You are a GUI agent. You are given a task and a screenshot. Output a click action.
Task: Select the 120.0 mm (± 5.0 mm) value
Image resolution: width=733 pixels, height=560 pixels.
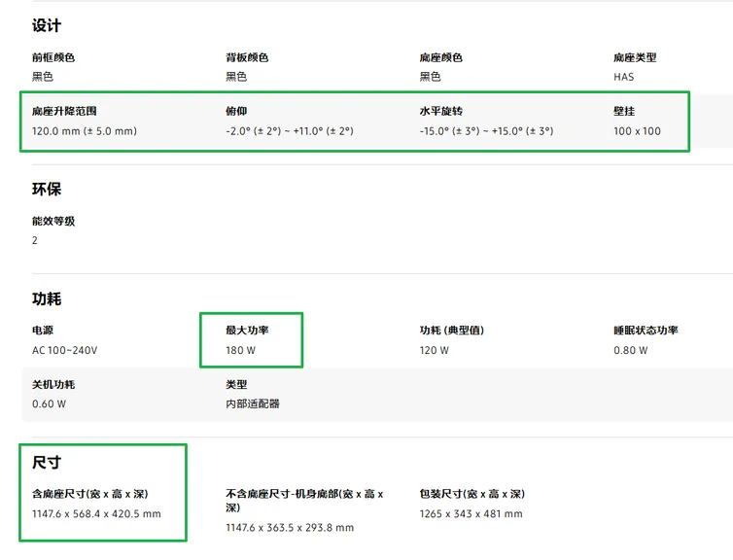pos(85,131)
